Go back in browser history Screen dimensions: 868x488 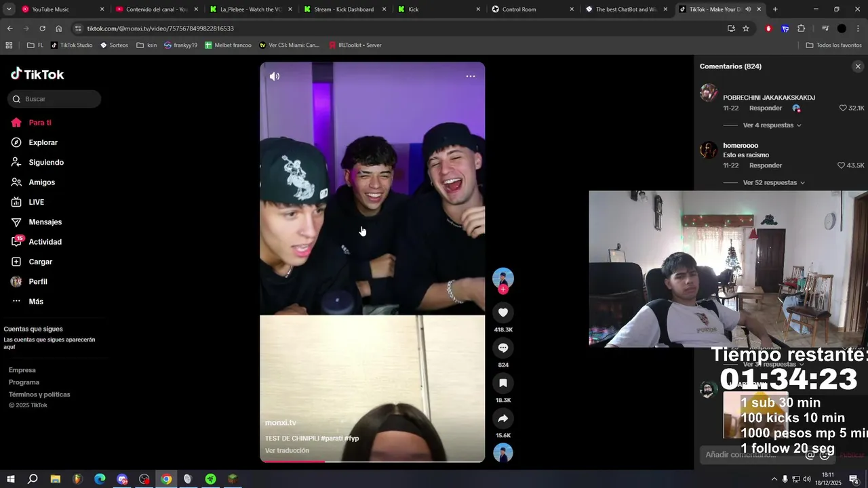pos(9,28)
